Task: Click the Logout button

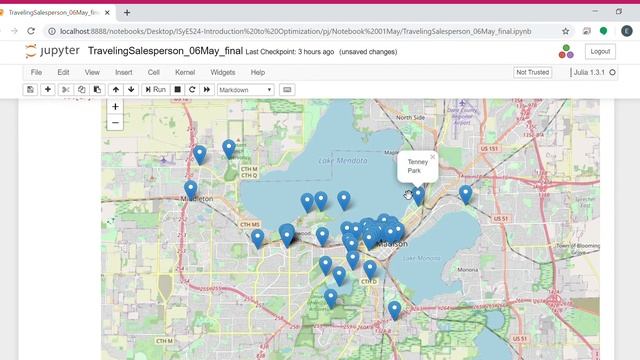Action: (600, 51)
